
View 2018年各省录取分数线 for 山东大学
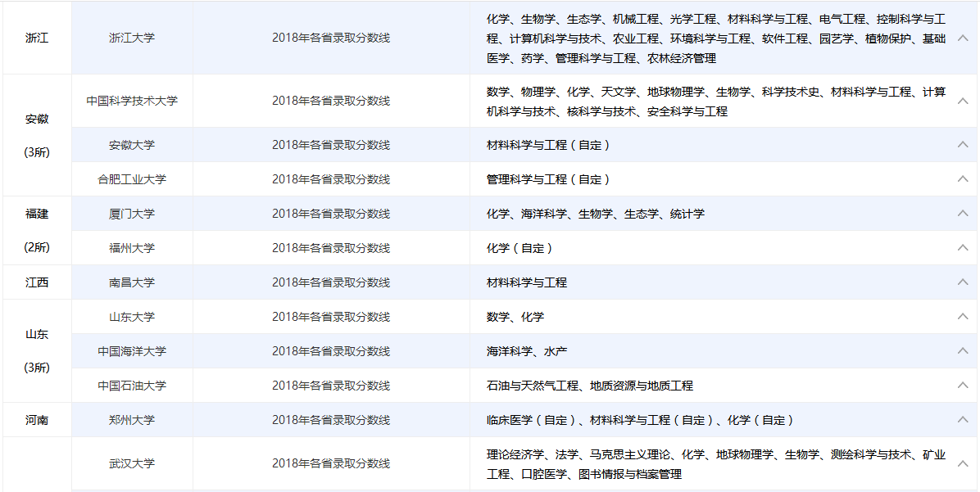[330, 317]
